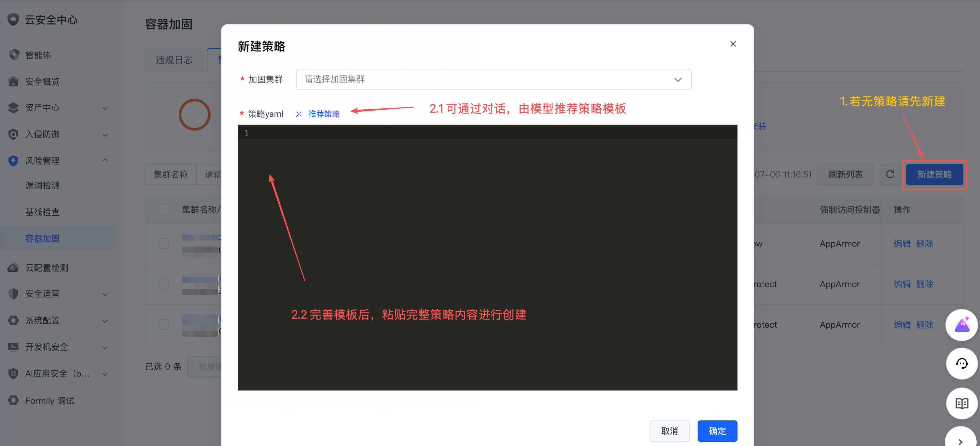Open the customer service headset icon

[x=962, y=364]
